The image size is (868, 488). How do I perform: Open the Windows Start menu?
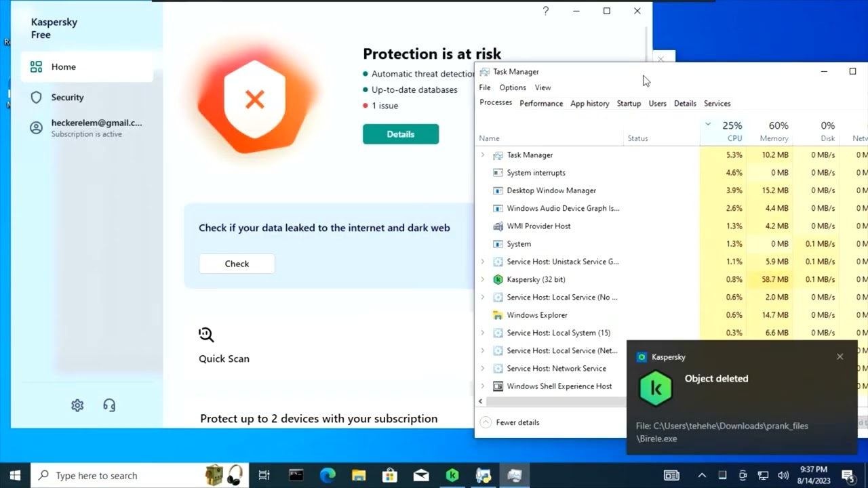pos(15,475)
